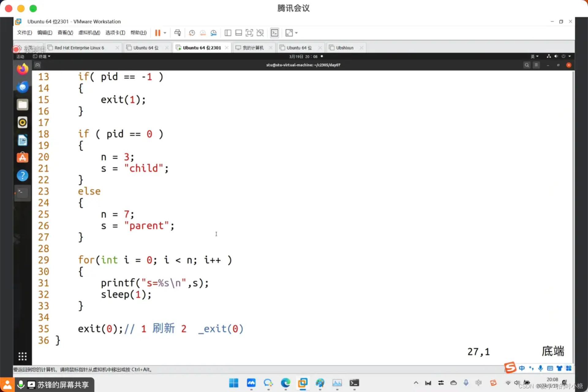This screenshot has height=392, width=588.
Task: Send Ctrl+Alt+Del to the virtual machine
Action: [177, 33]
